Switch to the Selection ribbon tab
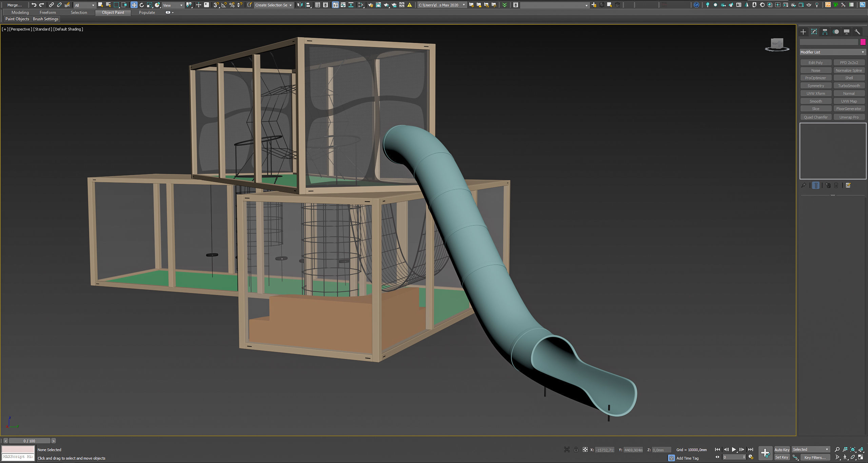Image resolution: width=868 pixels, height=463 pixels. click(79, 13)
